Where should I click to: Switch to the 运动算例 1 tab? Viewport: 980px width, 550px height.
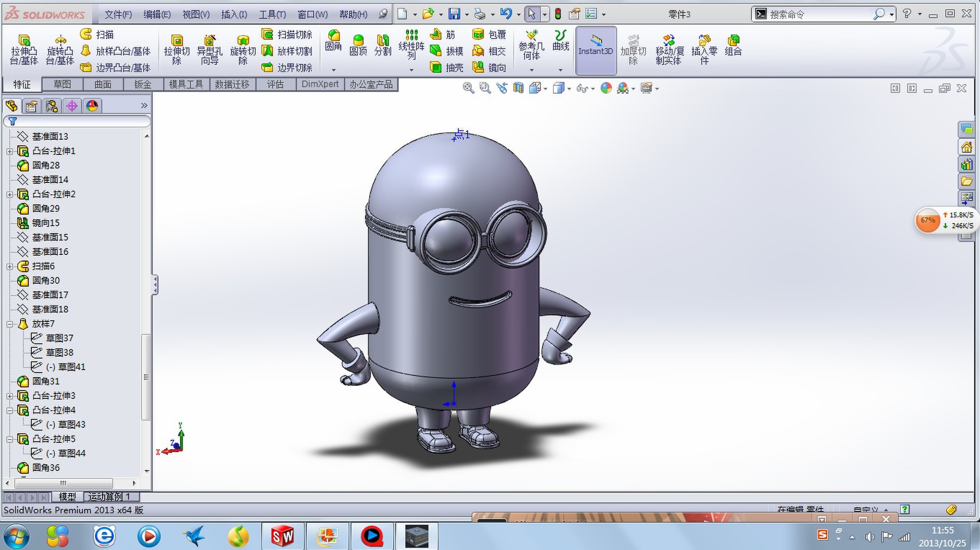pyautogui.click(x=109, y=497)
